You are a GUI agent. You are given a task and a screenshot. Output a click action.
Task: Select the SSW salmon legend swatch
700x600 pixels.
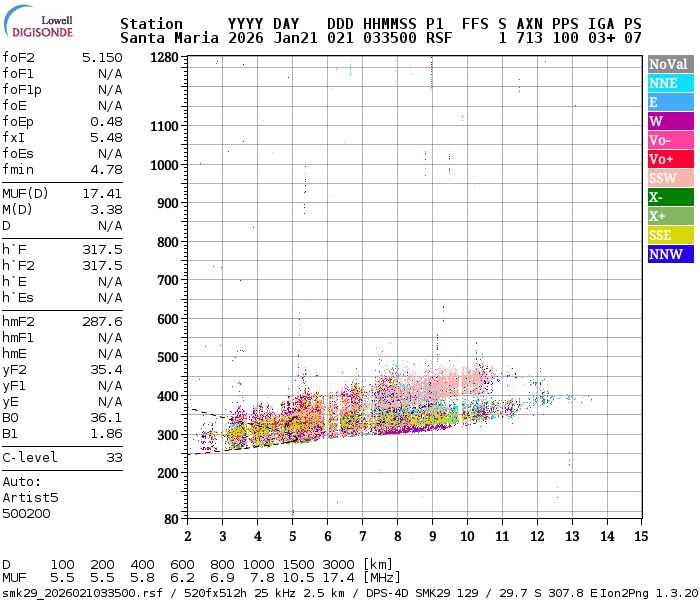[671, 178]
